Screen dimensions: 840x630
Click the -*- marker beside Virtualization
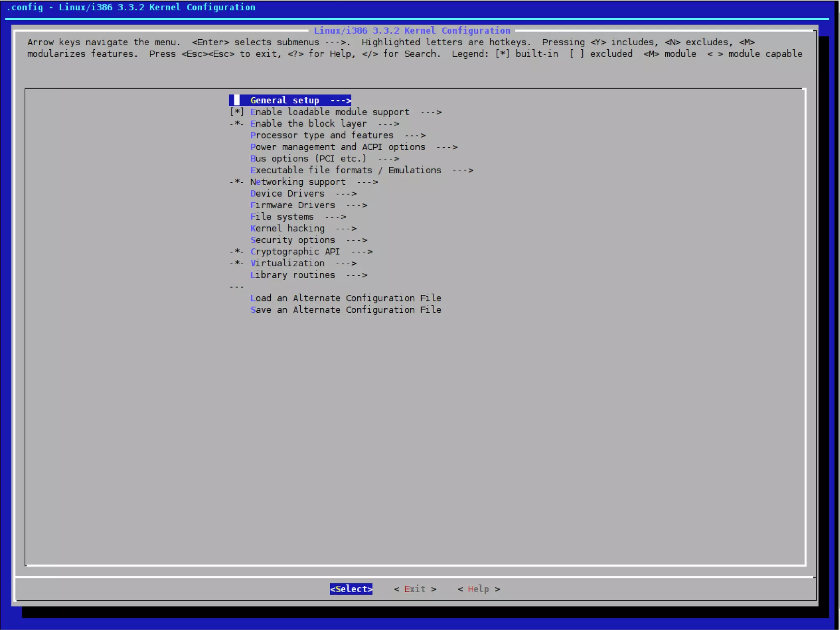pos(237,263)
